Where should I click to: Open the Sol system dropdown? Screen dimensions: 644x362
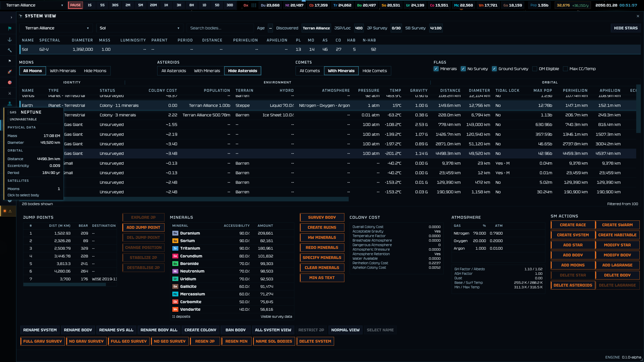pyautogui.click(x=140, y=28)
